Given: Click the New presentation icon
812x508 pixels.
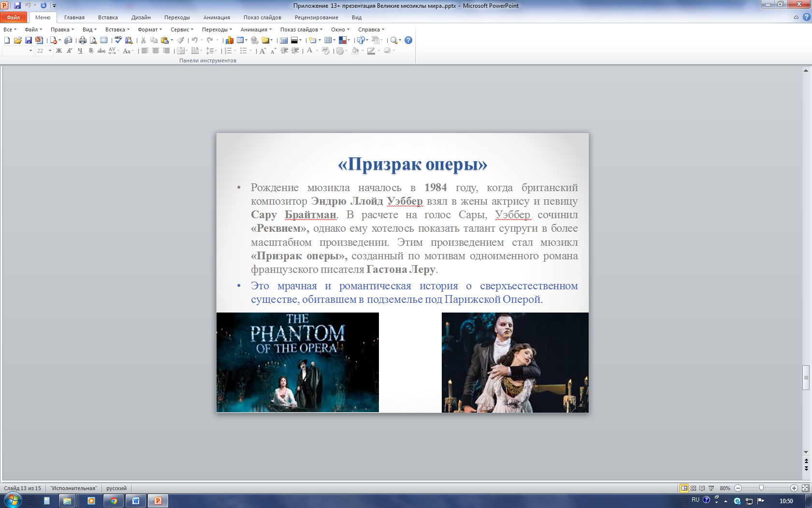Looking at the screenshot, I should pyautogui.click(x=7, y=40).
